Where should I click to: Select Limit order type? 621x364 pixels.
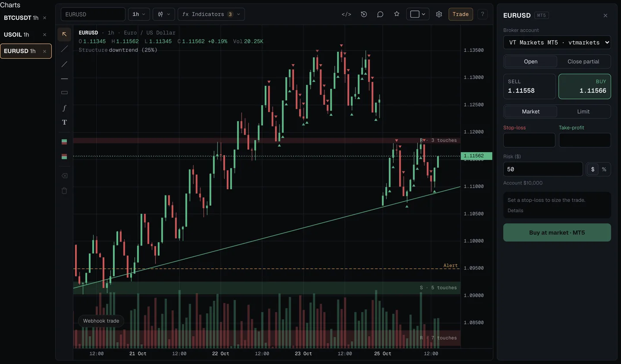pyautogui.click(x=583, y=112)
